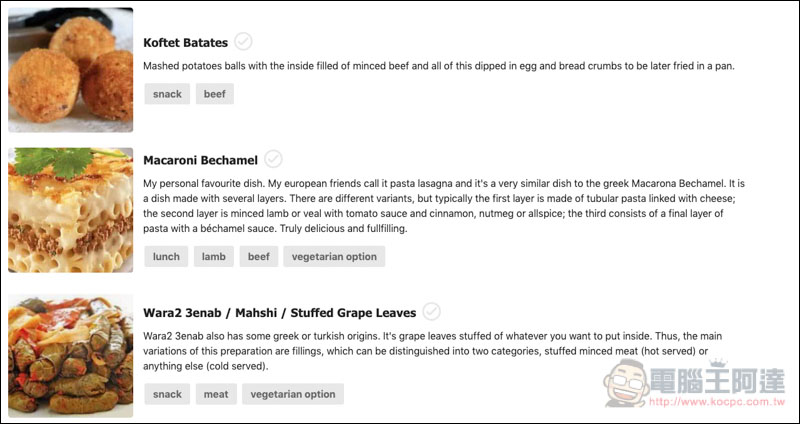Open the Macaroni Bechamel title
The width and height of the screenshot is (800, 424).
[x=201, y=160]
